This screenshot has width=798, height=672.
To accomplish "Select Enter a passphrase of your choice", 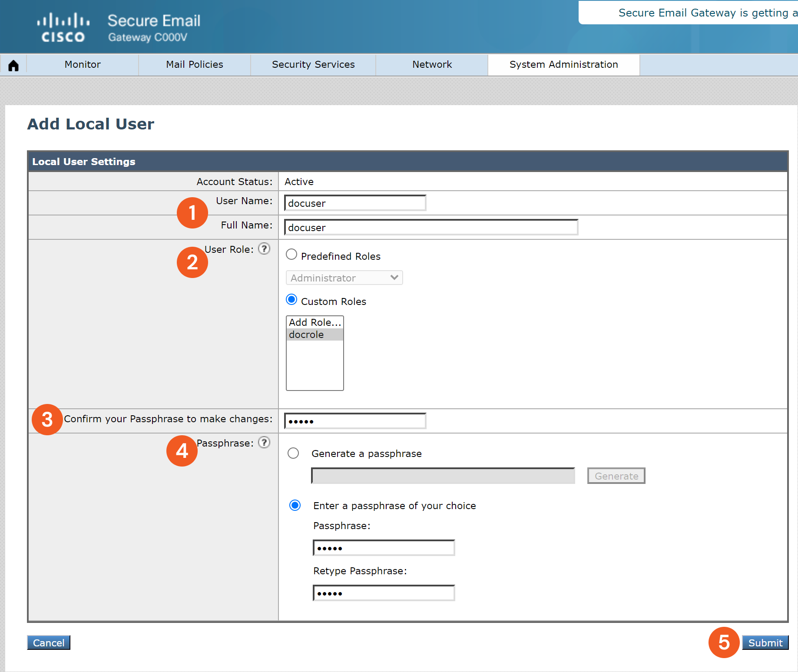I will 295,506.
